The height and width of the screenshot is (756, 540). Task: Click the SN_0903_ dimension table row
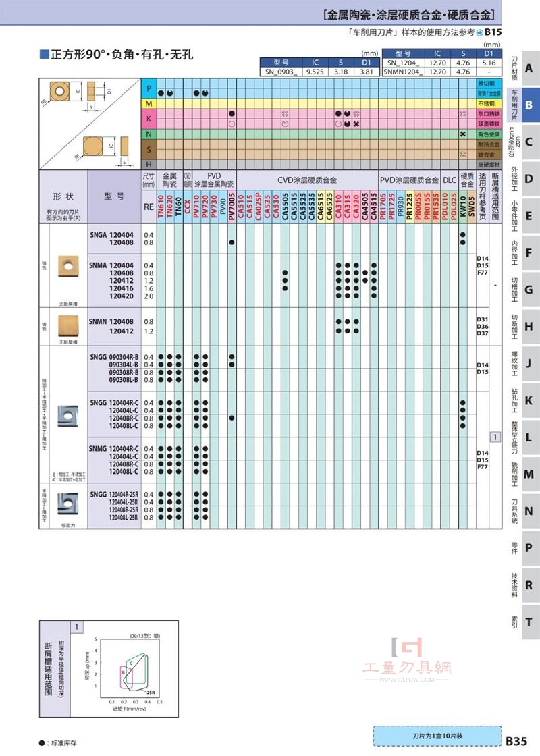click(x=319, y=72)
